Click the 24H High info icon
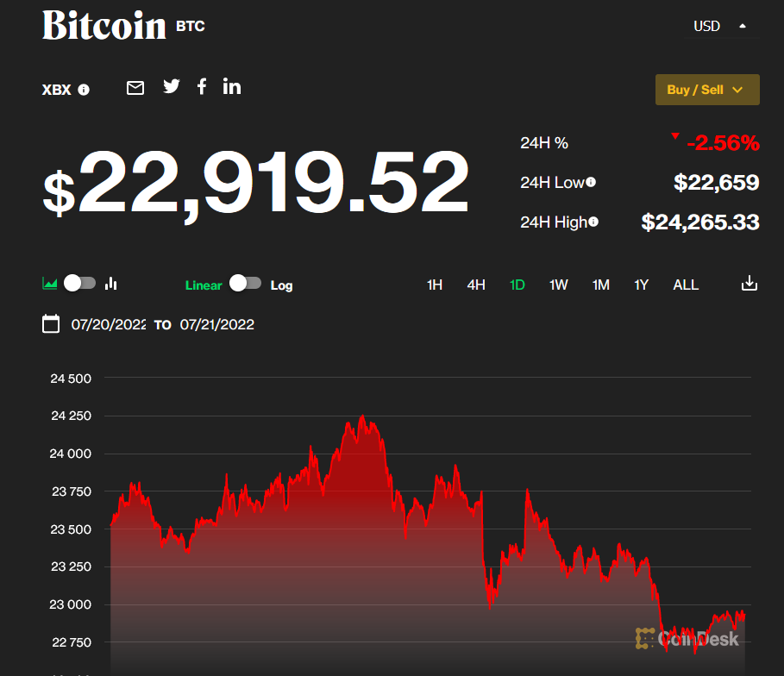The width and height of the screenshot is (784, 676). [593, 222]
